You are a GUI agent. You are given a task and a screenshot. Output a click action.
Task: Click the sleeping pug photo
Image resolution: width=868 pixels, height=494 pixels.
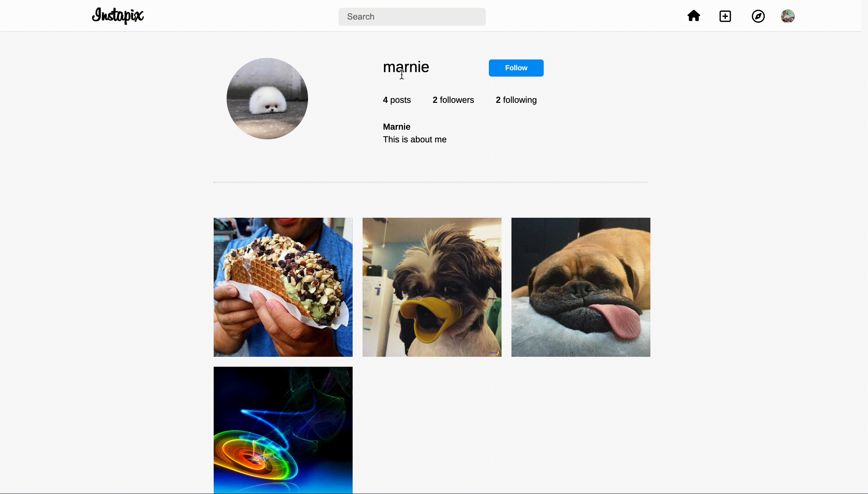[581, 287]
